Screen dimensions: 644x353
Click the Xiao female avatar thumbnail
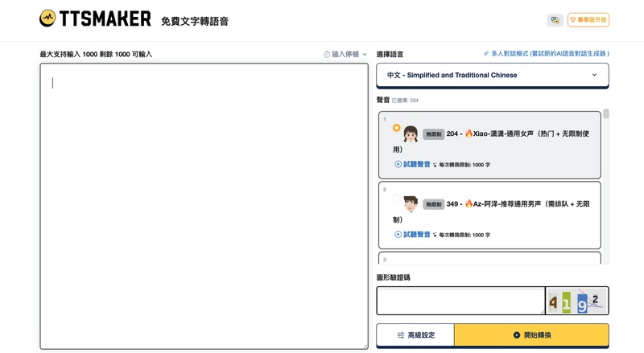coord(411,133)
